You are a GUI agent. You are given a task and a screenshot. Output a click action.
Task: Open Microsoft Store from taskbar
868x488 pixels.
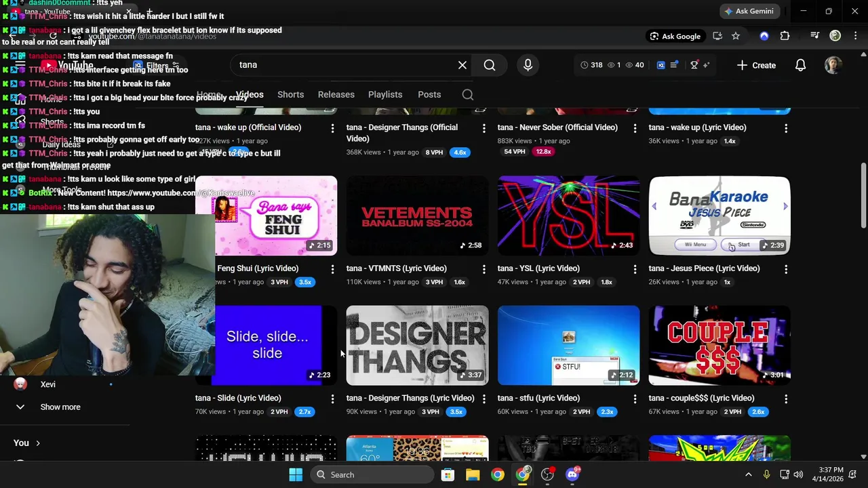click(x=448, y=474)
